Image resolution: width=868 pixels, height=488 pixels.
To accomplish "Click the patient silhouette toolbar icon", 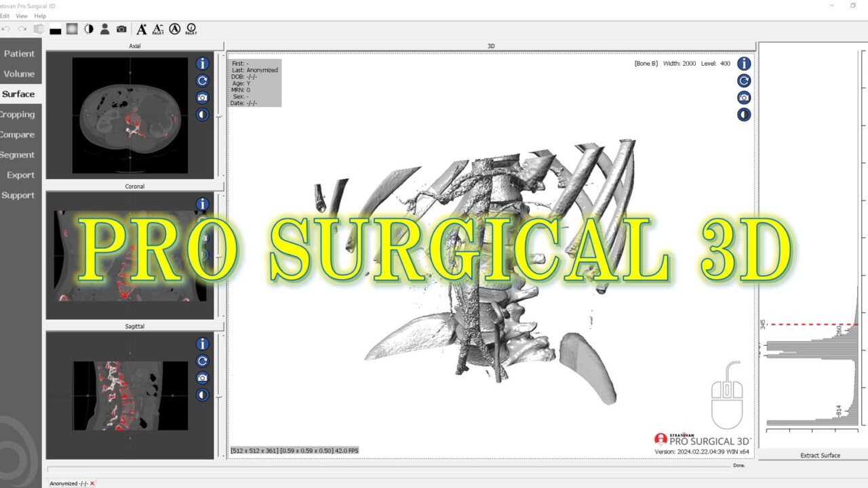I will click(104, 29).
